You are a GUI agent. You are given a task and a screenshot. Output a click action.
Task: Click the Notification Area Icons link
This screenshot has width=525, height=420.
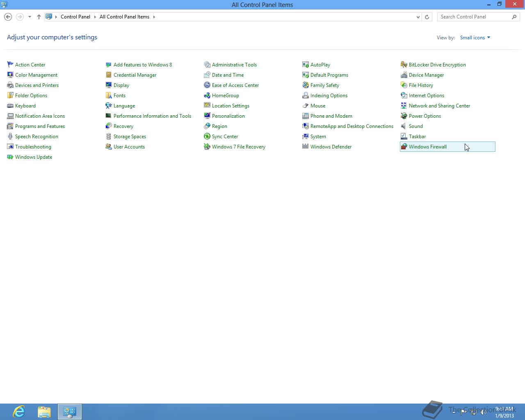(x=40, y=116)
